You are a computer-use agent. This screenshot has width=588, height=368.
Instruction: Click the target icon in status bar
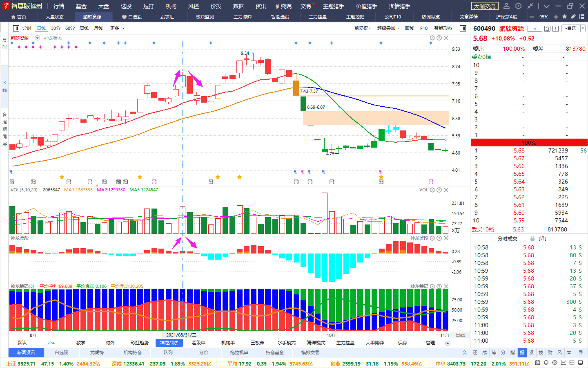(555, 363)
